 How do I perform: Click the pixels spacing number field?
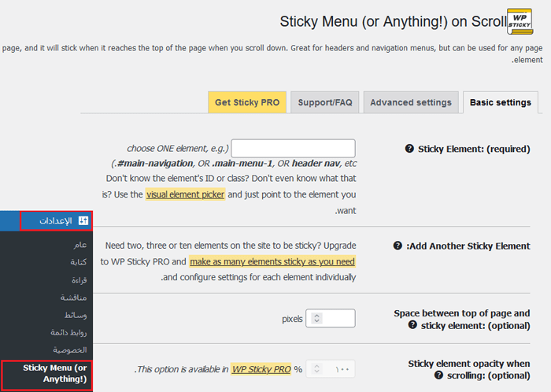331,318
